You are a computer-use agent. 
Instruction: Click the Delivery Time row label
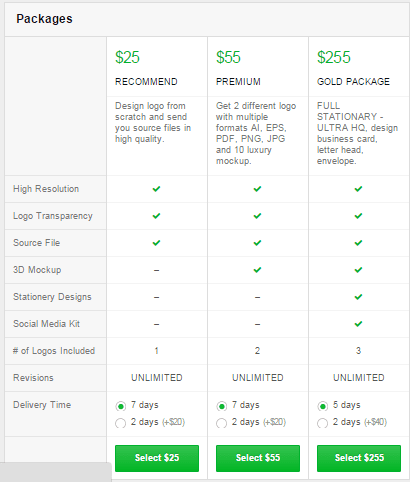click(x=42, y=405)
